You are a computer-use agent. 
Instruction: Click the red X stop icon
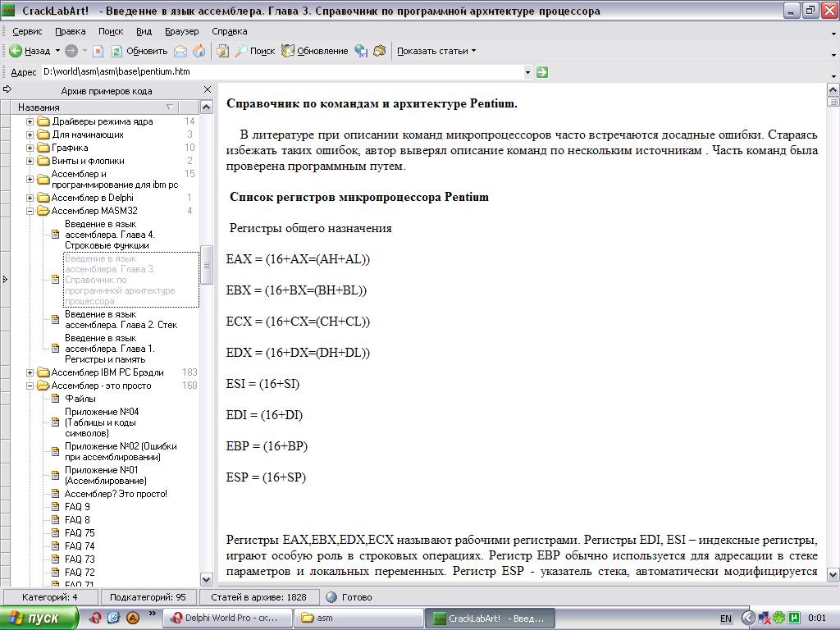(98, 51)
